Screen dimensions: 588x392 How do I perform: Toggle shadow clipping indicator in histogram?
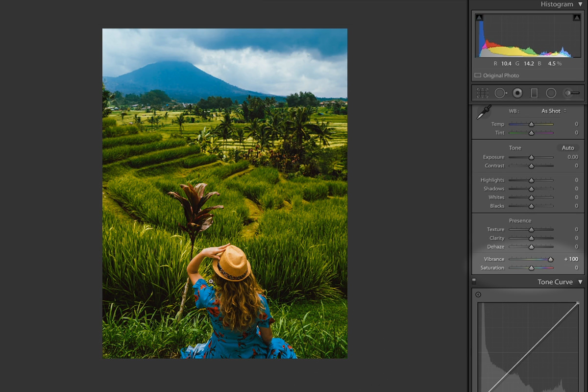point(479,18)
